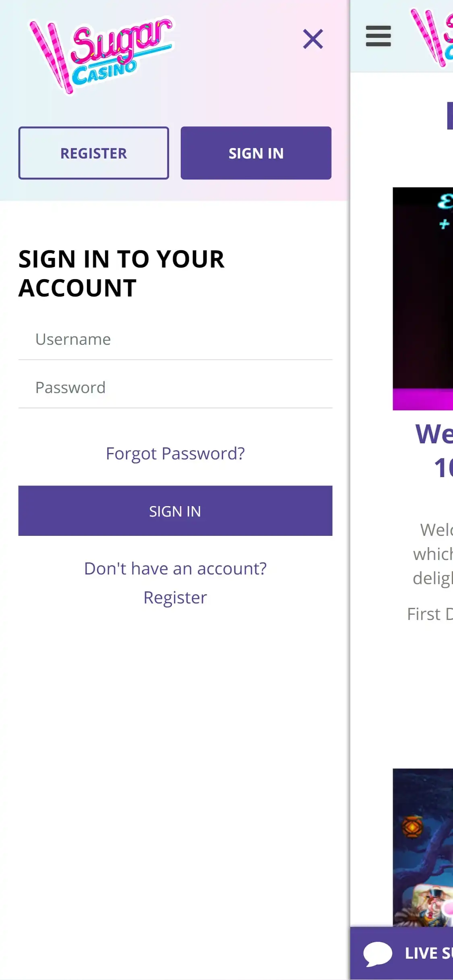Viewport: 453px width, 980px height.
Task: Click the Sugar Casino logo in the sign-in panel
Action: [101, 56]
